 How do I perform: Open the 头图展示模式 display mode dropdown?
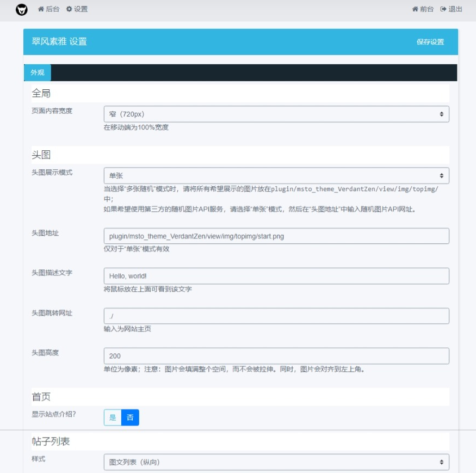pyautogui.click(x=277, y=176)
